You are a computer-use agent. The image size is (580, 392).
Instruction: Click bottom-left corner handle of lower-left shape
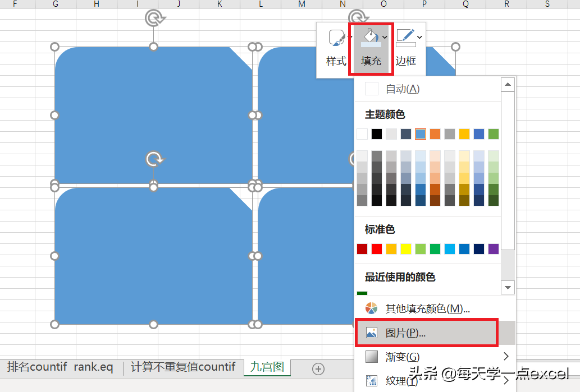[x=54, y=324]
